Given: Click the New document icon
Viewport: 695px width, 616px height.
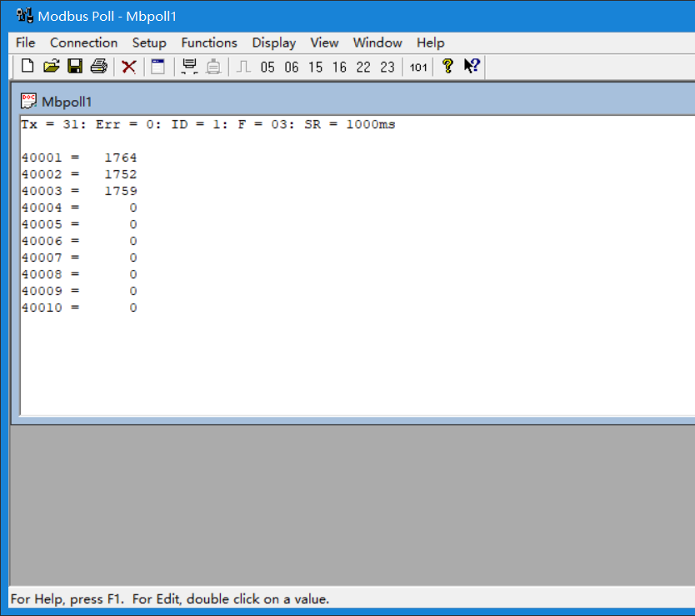Looking at the screenshot, I should (x=27, y=66).
